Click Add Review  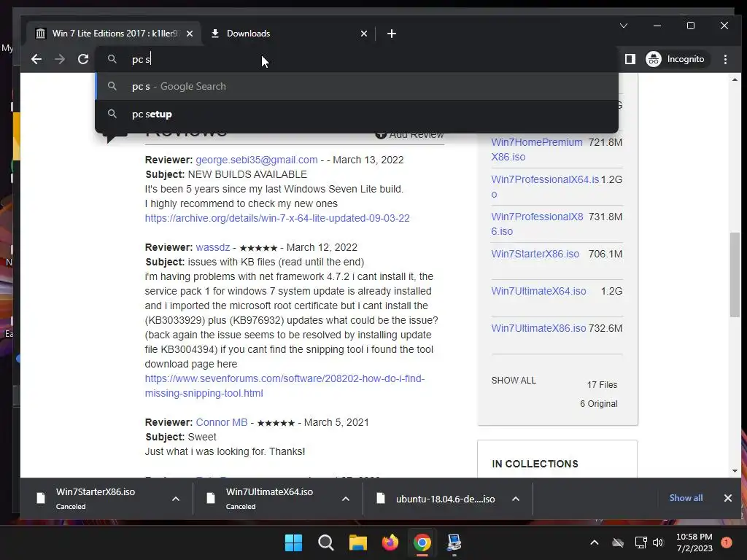[x=410, y=135]
